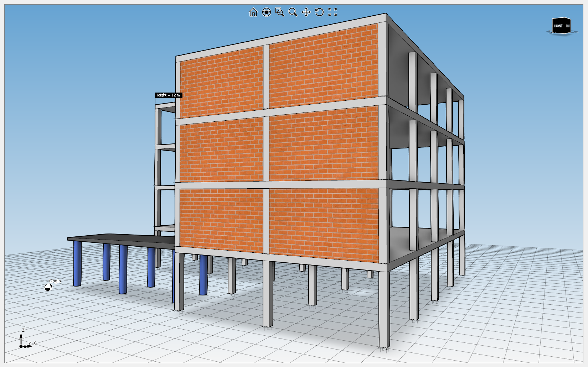Select the leftmost blue cylindrical pile
Viewport: 588px width, 367px height.
pyautogui.click(x=77, y=263)
